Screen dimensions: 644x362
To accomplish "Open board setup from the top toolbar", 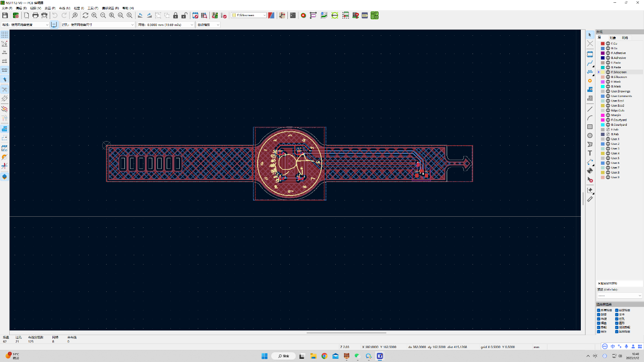I will point(15,15).
